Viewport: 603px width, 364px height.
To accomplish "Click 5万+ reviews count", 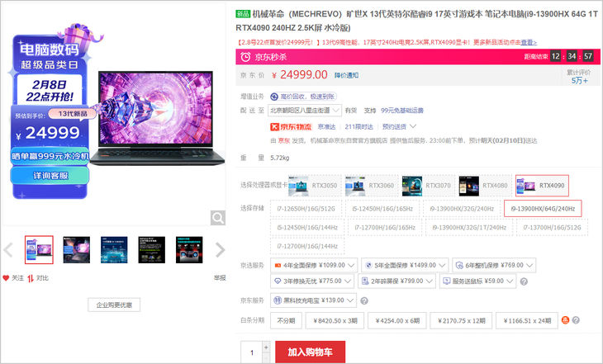I will pos(579,80).
